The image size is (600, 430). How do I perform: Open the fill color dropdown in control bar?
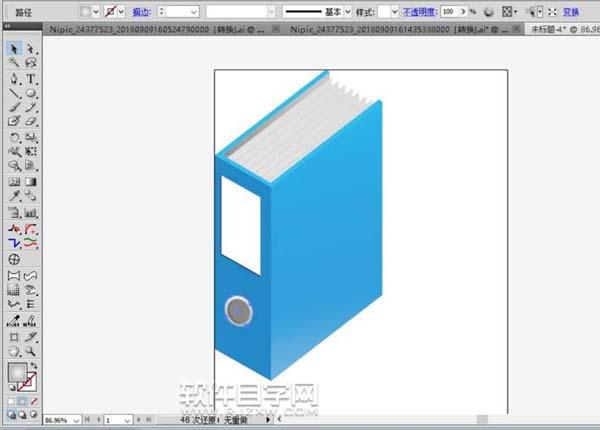(x=96, y=12)
